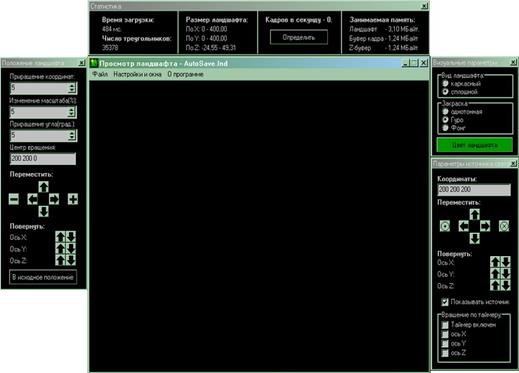Rotate light source around Ось Y upward arrow
Image resolution: width=519 pixels, height=373 pixels.
pyautogui.click(x=495, y=274)
